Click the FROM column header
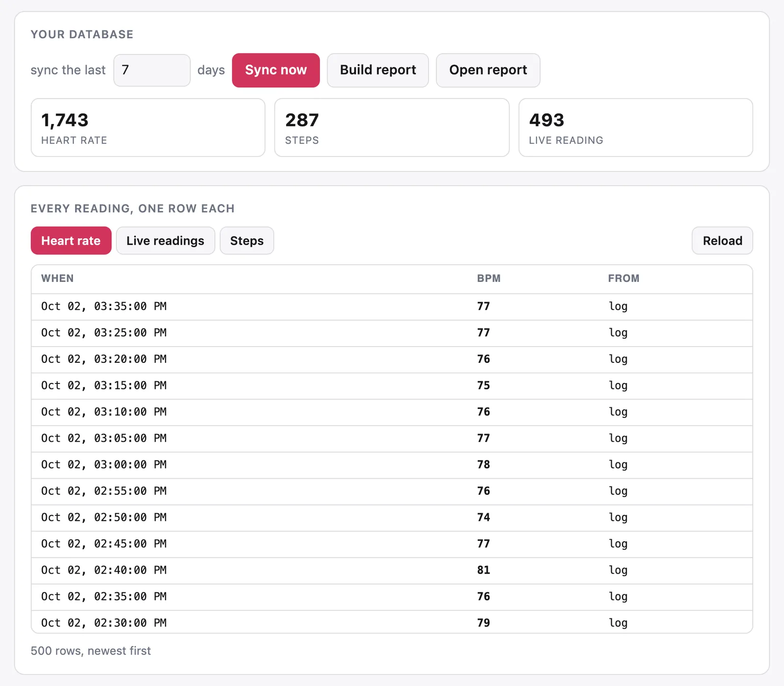The image size is (784, 686). 624,279
